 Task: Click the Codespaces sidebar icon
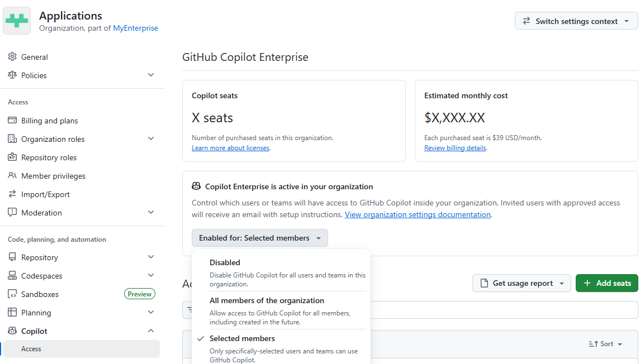coord(12,276)
